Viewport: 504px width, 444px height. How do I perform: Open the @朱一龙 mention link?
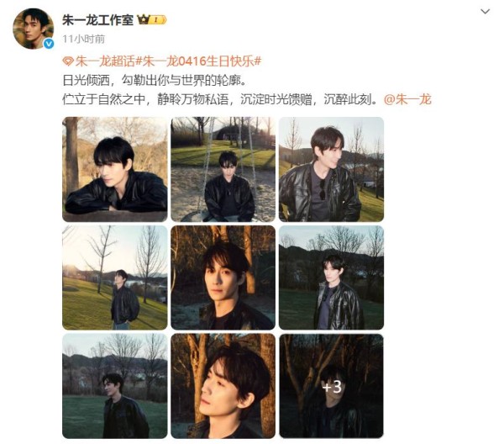[x=407, y=99]
